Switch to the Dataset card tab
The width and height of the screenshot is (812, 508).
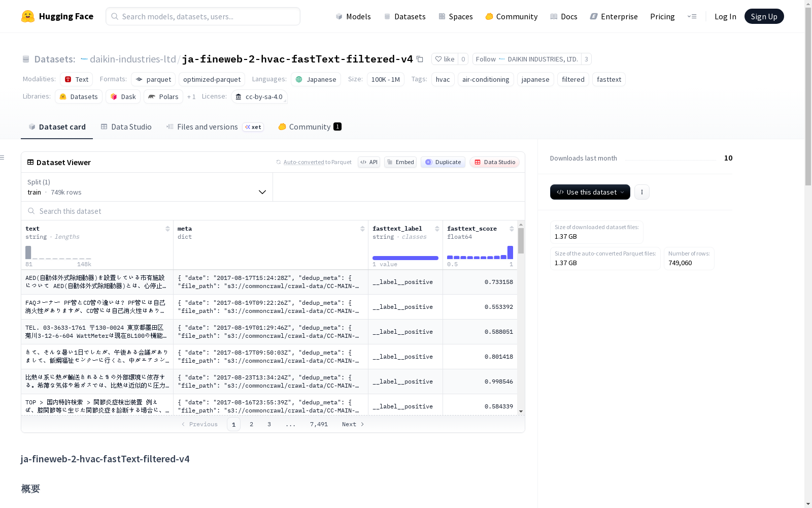[x=57, y=127]
